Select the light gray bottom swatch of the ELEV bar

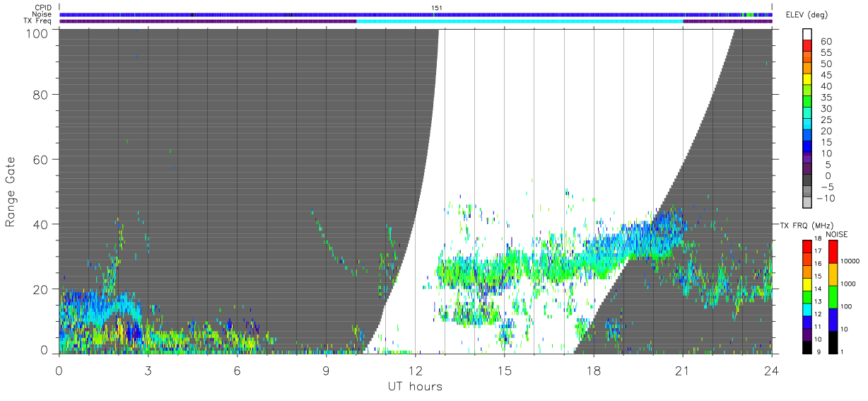(x=808, y=203)
